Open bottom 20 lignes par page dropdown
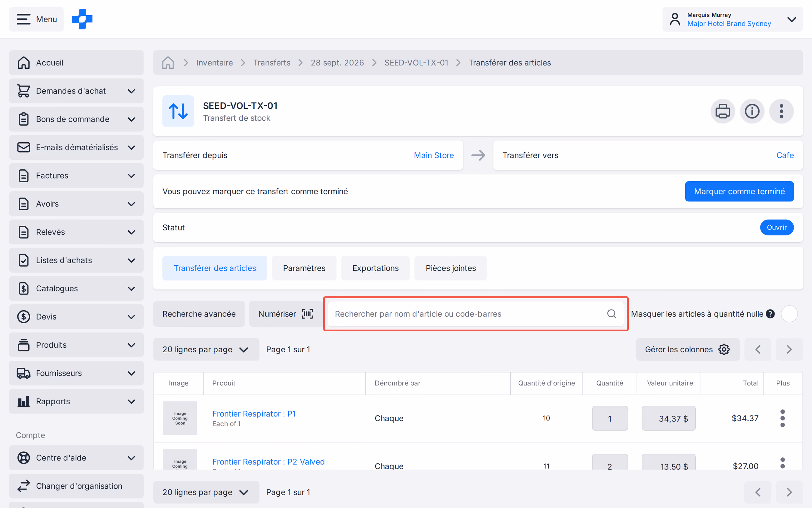The width and height of the screenshot is (812, 508). tap(206, 492)
